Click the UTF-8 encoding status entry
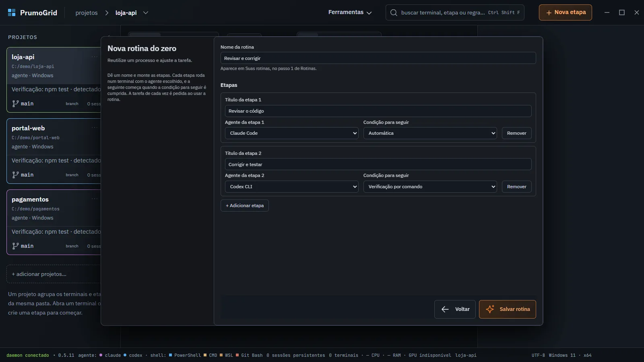Image resolution: width=644 pixels, height=362 pixels. tap(538, 355)
